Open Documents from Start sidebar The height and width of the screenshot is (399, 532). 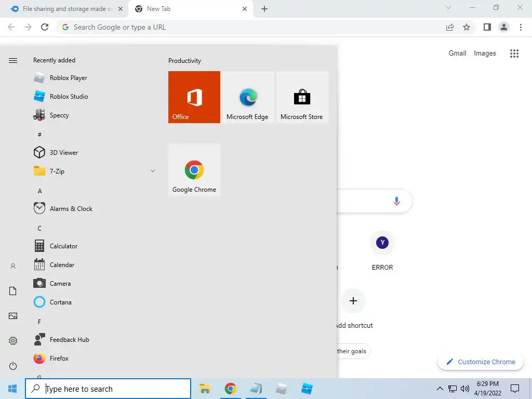(x=13, y=291)
